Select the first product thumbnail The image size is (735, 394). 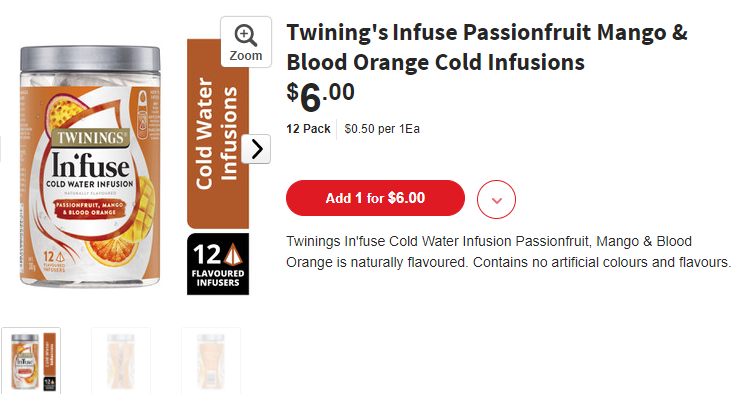tap(31, 361)
